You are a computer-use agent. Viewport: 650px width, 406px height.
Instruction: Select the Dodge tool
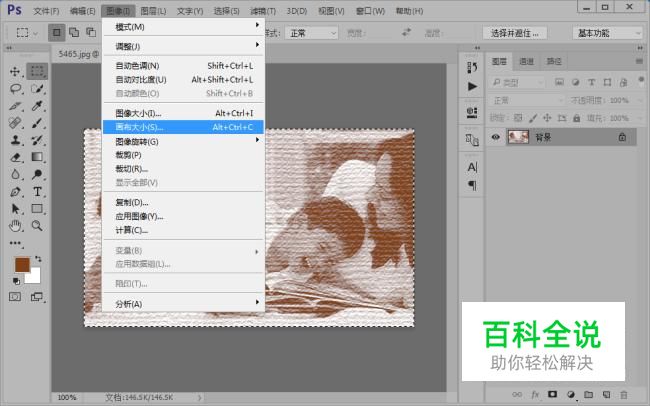[37, 174]
